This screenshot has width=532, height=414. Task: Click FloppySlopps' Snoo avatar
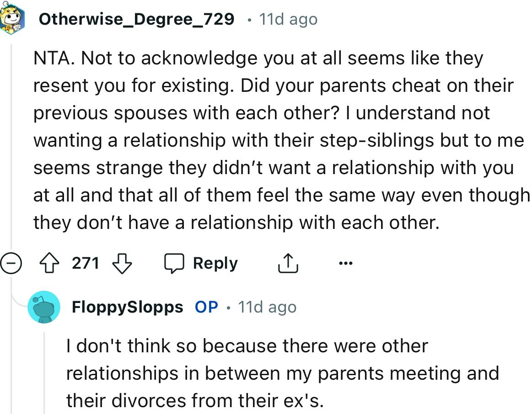point(44,307)
